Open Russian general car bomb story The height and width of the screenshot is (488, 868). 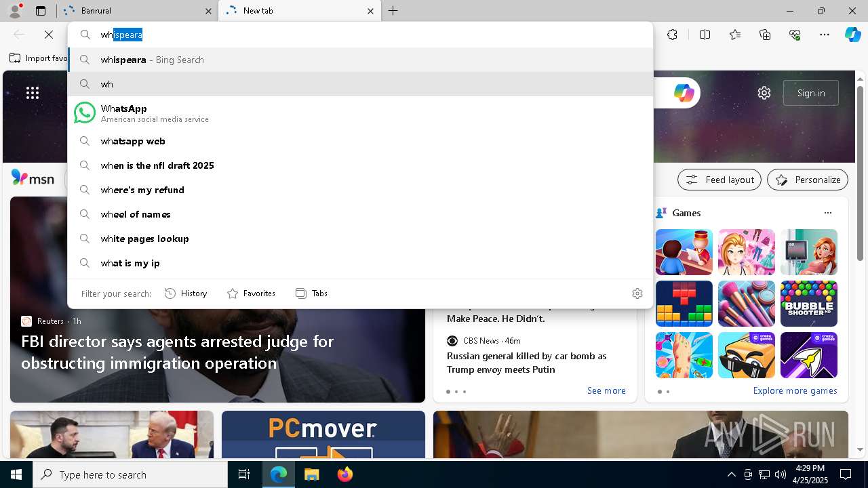point(527,363)
